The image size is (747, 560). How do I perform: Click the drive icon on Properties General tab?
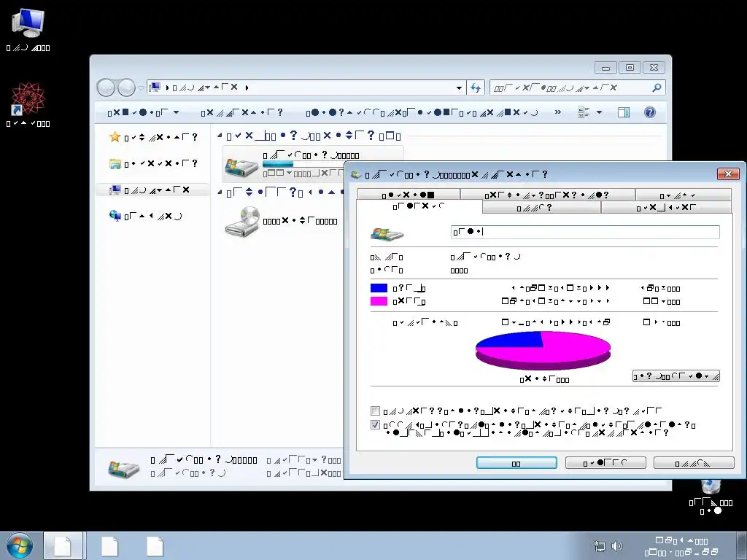click(387, 233)
